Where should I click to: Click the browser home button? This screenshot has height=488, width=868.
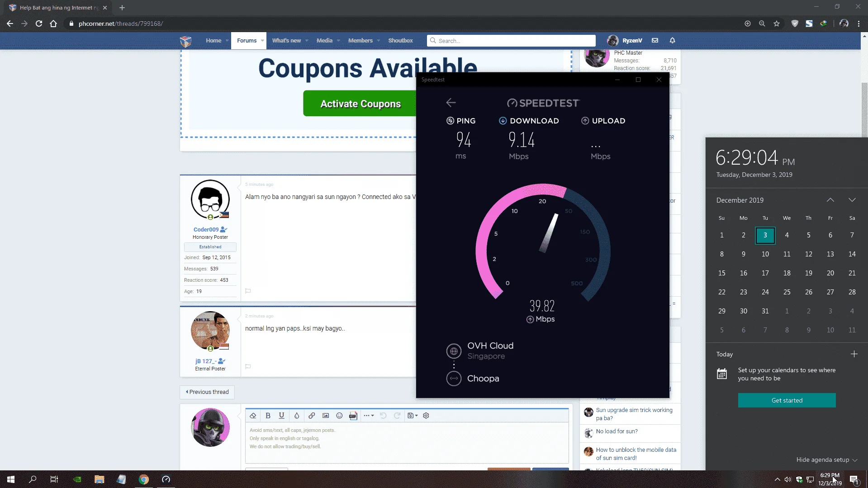(x=53, y=24)
